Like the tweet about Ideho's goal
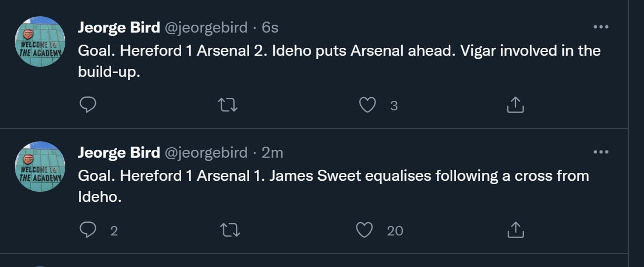This screenshot has height=267, width=644. (367, 106)
